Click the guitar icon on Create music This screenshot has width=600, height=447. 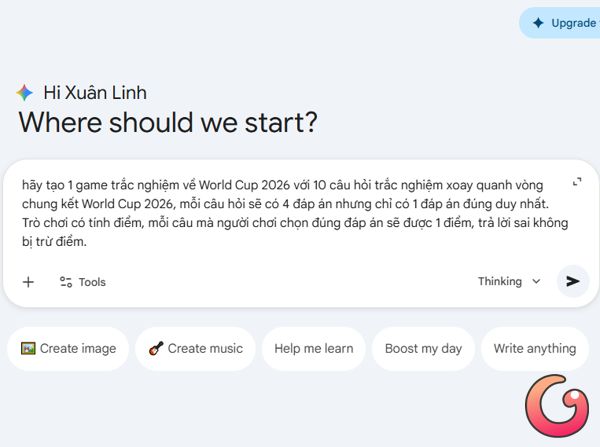156,349
